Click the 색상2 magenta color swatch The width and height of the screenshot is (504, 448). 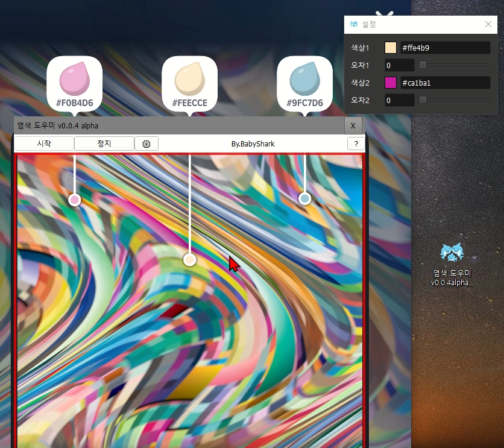pos(391,83)
